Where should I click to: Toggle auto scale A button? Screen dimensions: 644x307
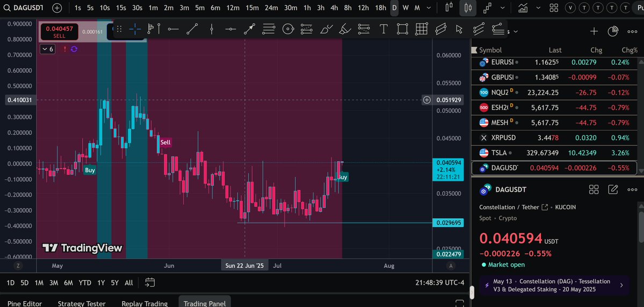click(451, 266)
